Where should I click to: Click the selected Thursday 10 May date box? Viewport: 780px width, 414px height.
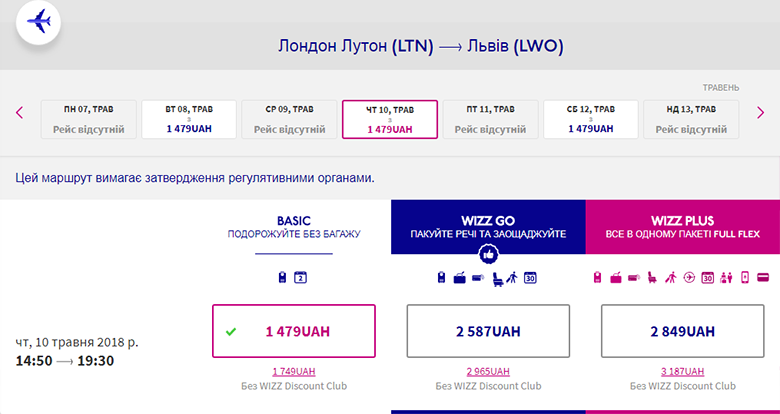(389, 119)
